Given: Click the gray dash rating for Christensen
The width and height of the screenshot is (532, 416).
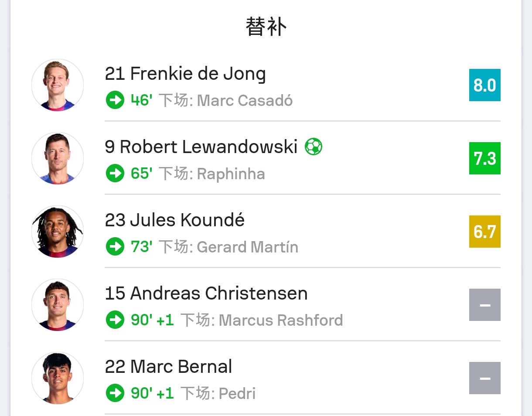Looking at the screenshot, I should tap(485, 305).
